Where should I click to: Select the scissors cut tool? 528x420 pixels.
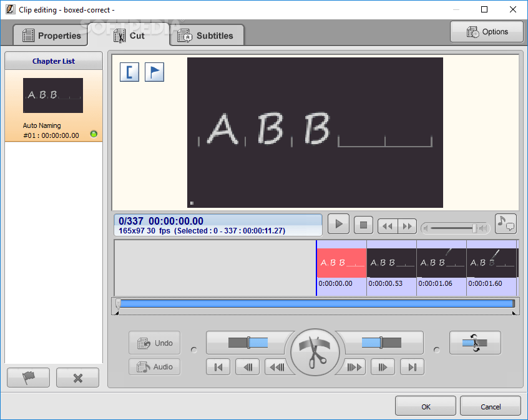(315, 351)
